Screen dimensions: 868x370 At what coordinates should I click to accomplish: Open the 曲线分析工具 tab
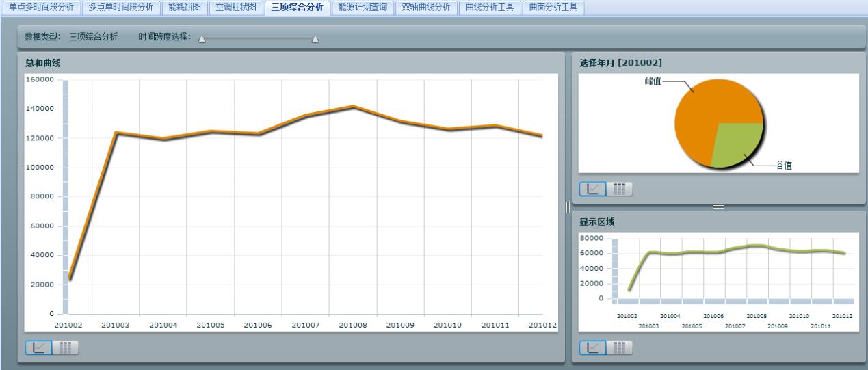(x=489, y=8)
